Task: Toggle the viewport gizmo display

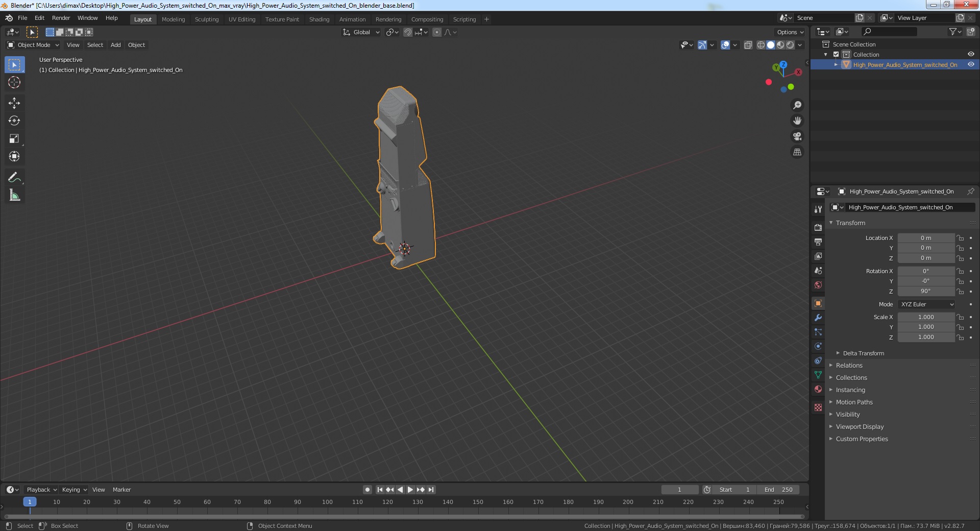Action: (x=702, y=45)
